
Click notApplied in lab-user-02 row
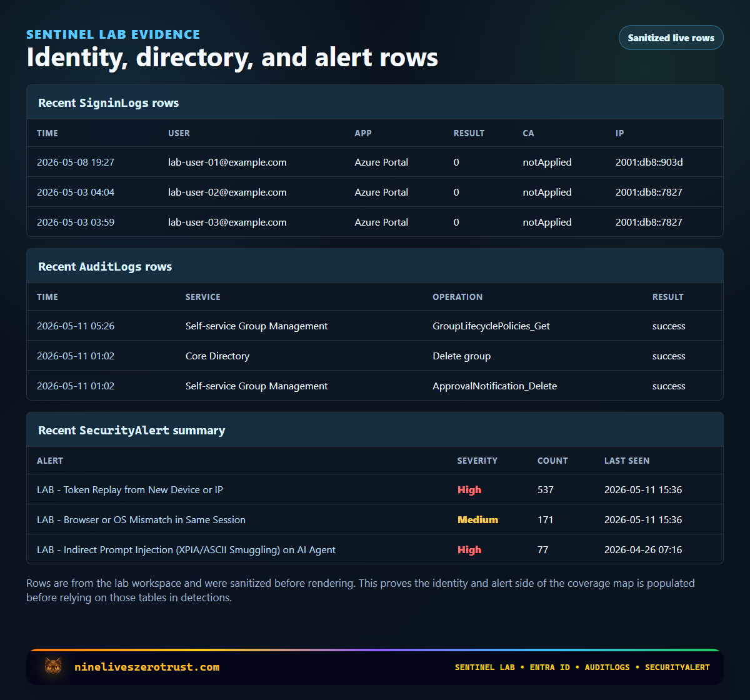(547, 192)
